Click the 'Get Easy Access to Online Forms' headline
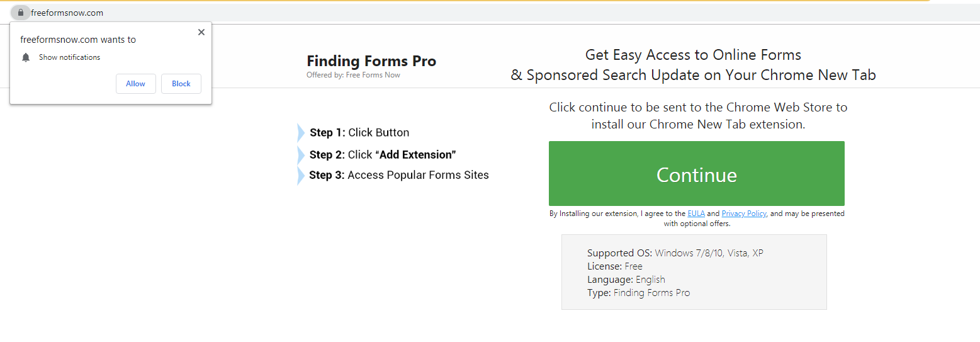 pyautogui.click(x=693, y=55)
